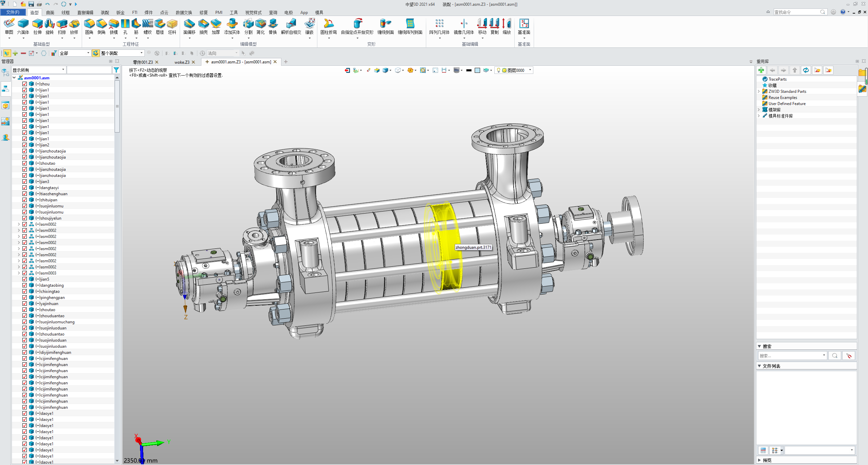
Task: Uncheck the zhou component checkbox
Action: (x=25, y=84)
